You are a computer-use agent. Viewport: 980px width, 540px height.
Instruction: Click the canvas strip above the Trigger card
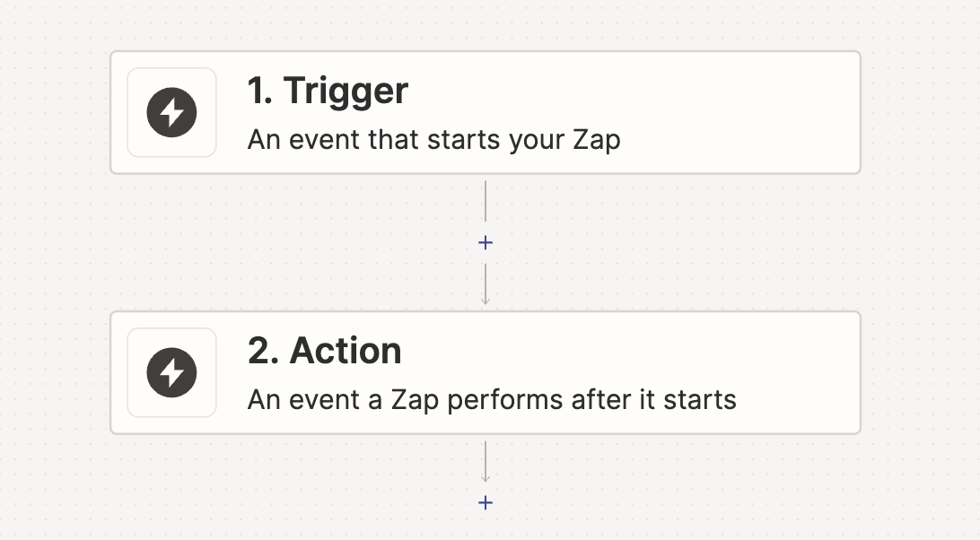pyautogui.click(x=485, y=23)
